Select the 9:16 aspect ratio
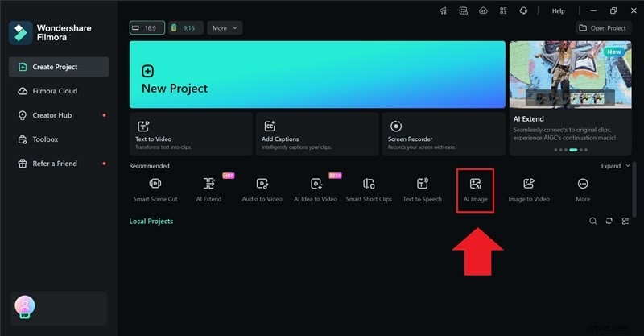This screenshot has height=336, width=644. point(184,27)
